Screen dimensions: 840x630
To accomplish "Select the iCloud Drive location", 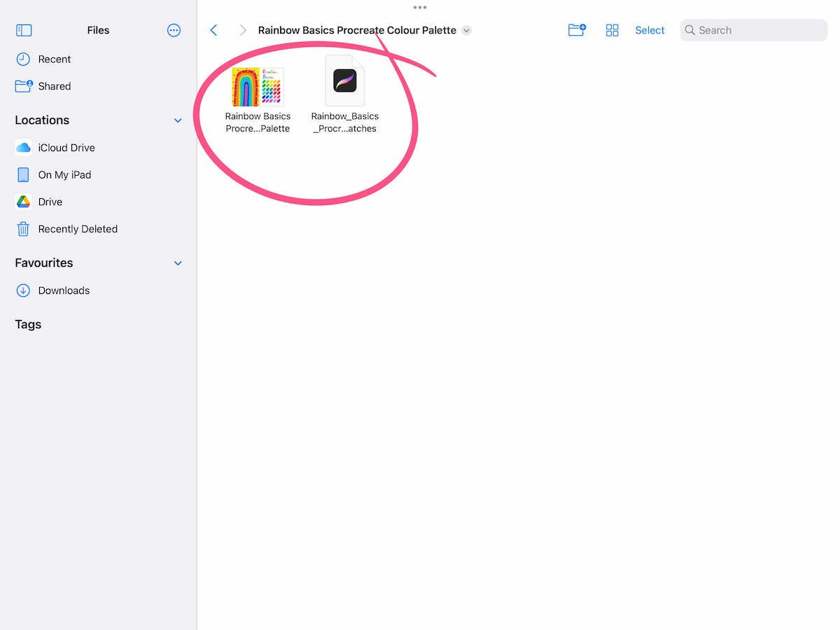I will pyautogui.click(x=66, y=148).
